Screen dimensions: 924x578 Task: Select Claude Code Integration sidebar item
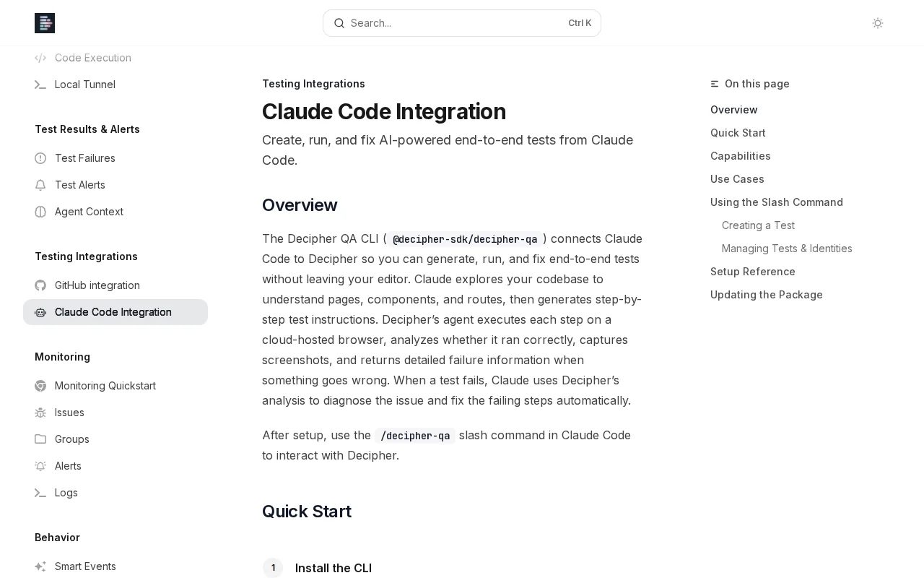pos(115,312)
